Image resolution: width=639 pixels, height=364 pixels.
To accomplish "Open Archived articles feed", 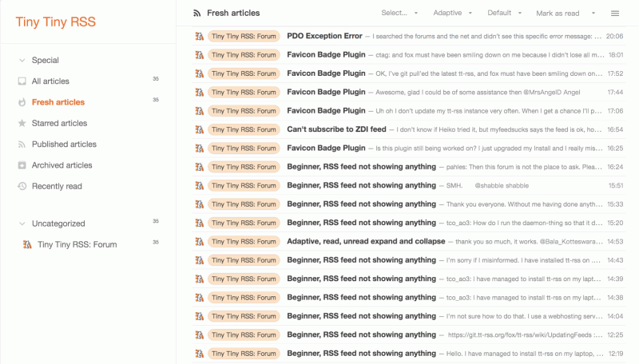I will (62, 165).
